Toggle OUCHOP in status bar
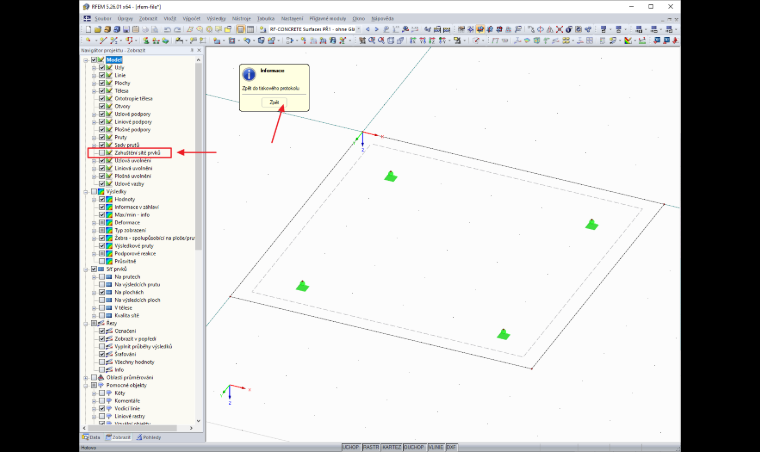The height and width of the screenshot is (452, 760). coord(414,447)
